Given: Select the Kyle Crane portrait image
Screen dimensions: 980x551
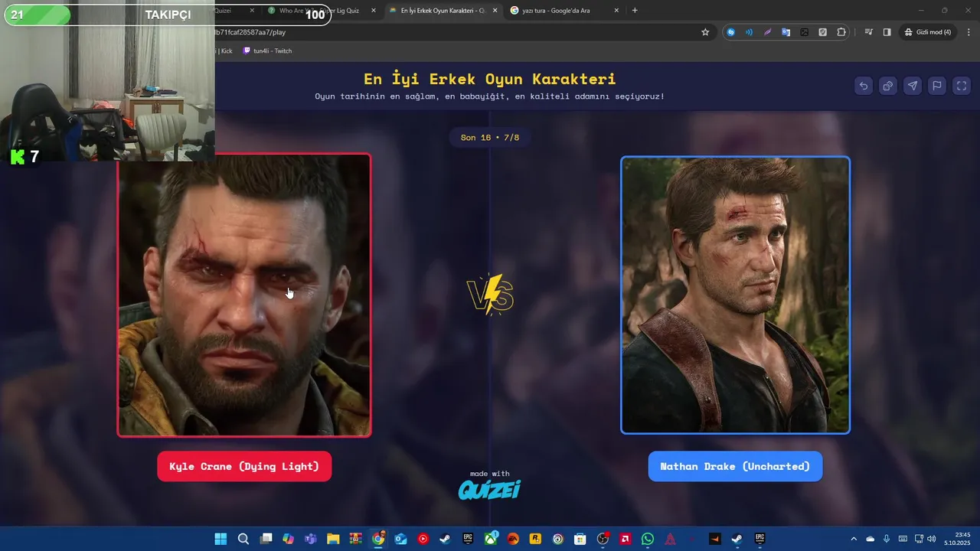Looking at the screenshot, I should pos(244,295).
